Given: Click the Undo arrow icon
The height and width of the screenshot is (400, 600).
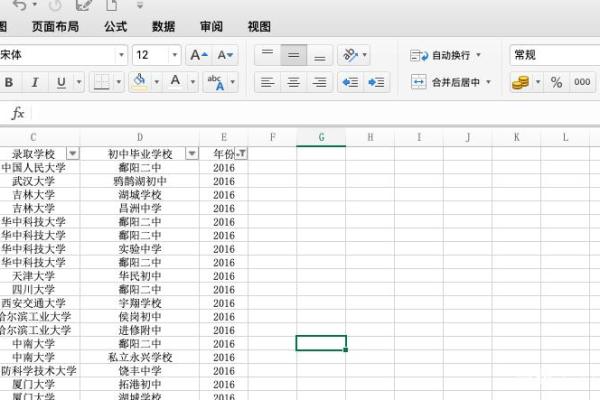Looking at the screenshot, I should [20, 5].
